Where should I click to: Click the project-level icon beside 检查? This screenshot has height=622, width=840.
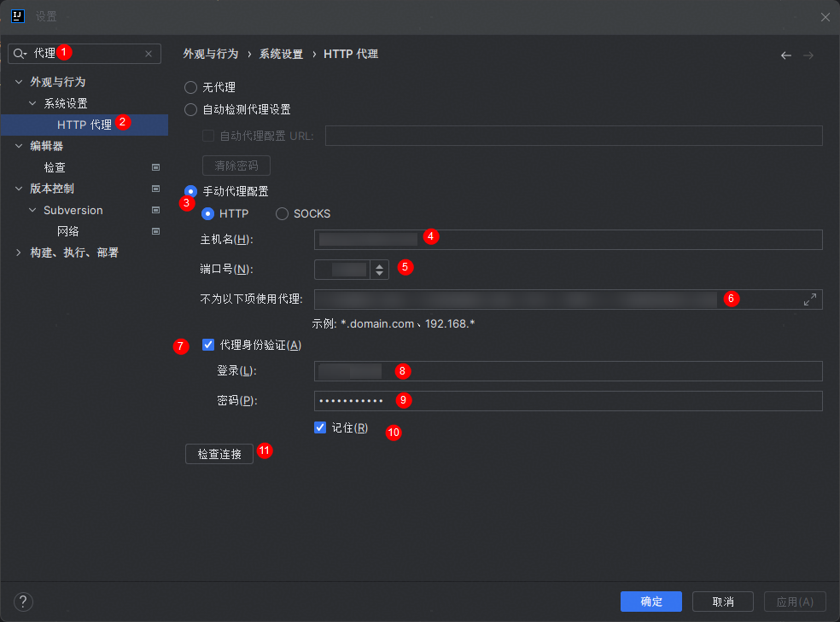pos(155,167)
